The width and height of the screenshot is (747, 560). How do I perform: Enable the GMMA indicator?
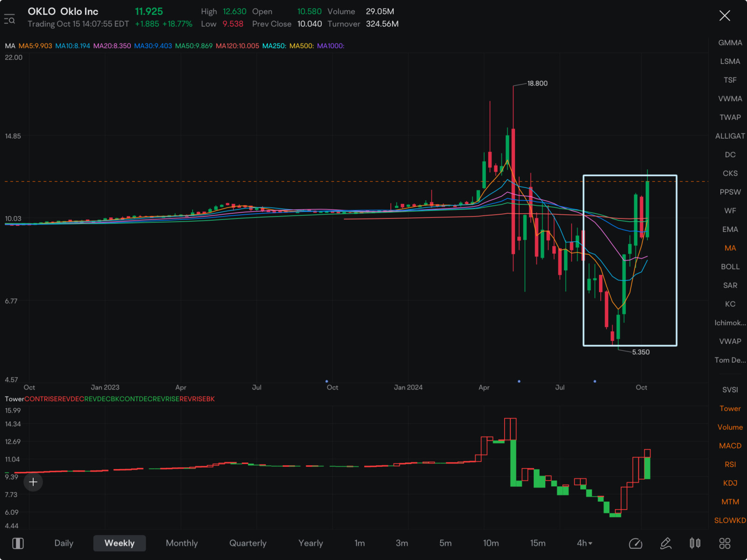click(730, 42)
